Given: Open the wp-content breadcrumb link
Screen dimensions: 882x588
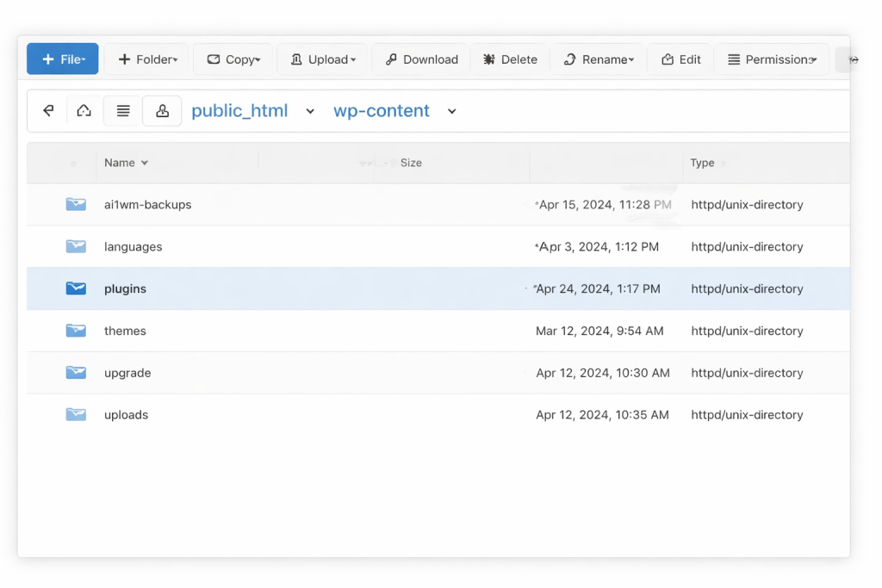Looking at the screenshot, I should (382, 111).
